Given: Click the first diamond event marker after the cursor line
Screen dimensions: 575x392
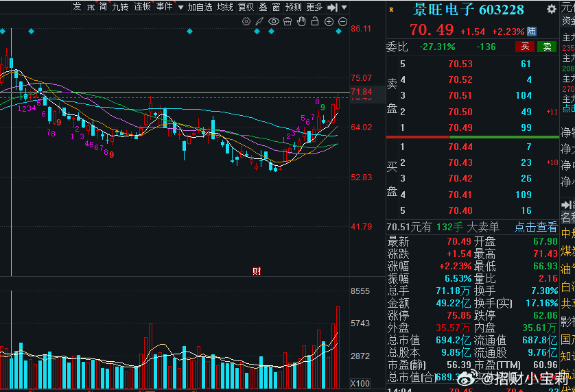Looking at the screenshot, I should point(31,32).
